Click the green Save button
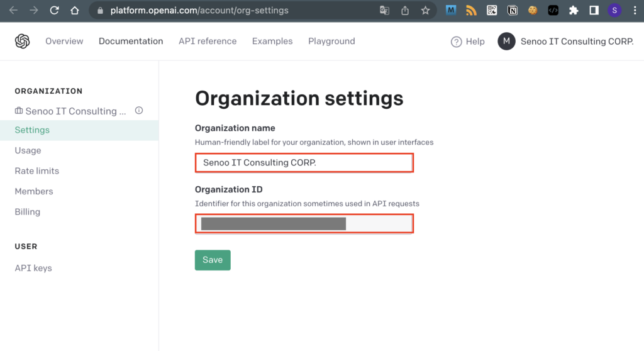Screen dimensions: 644x351 click(x=213, y=260)
